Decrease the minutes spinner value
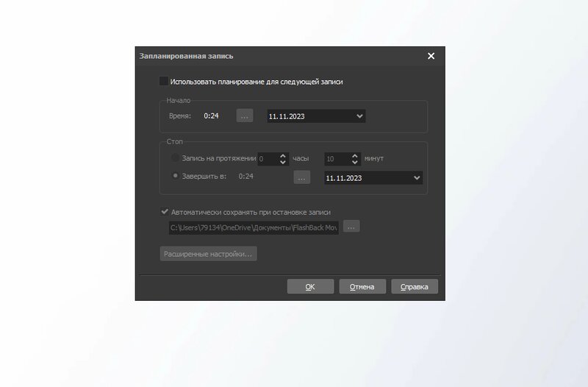Viewport: 588px width, 387px height. [355, 162]
